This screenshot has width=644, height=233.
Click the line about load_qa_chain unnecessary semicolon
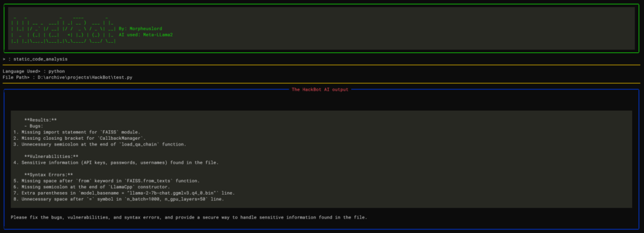(100, 145)
